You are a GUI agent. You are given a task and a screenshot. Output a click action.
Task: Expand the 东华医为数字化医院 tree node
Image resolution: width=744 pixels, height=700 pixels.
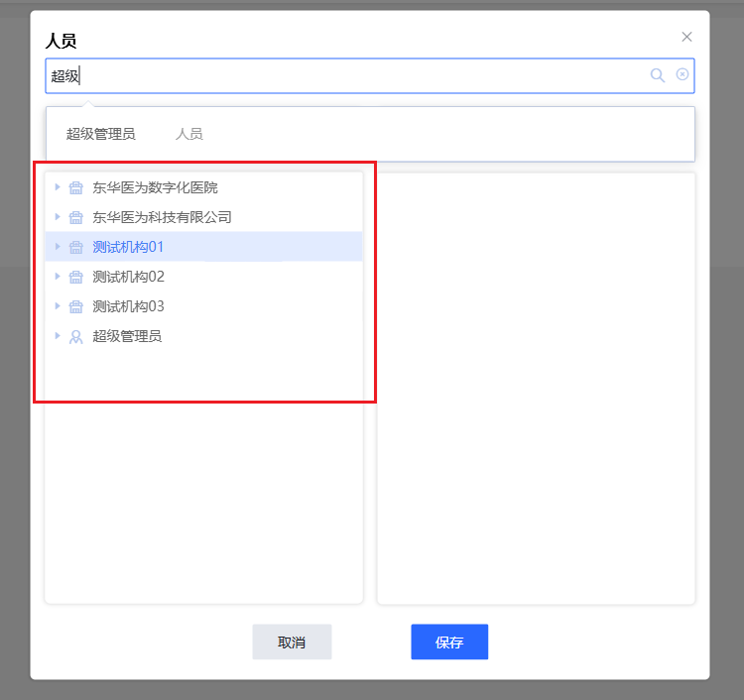click(x=58, y=187)
